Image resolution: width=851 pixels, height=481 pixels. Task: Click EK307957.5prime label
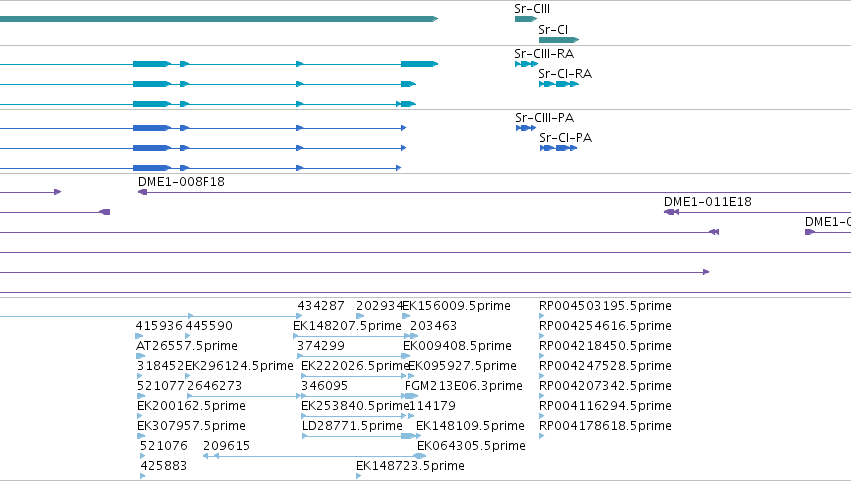191,426
